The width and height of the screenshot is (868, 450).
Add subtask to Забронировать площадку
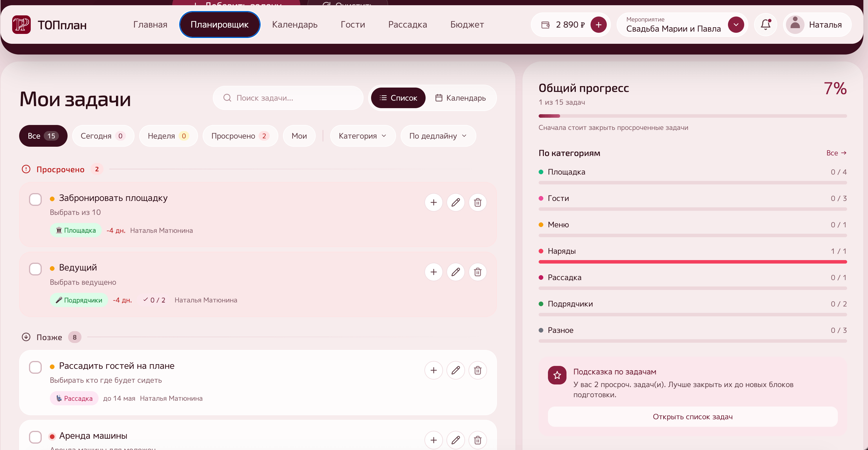(433, 203)
